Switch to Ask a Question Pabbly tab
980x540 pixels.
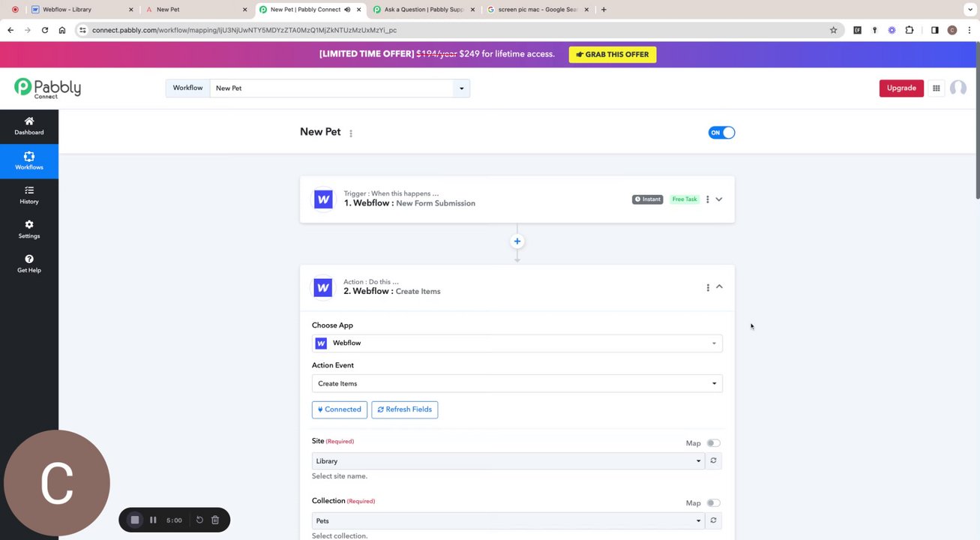pos(424,10)
